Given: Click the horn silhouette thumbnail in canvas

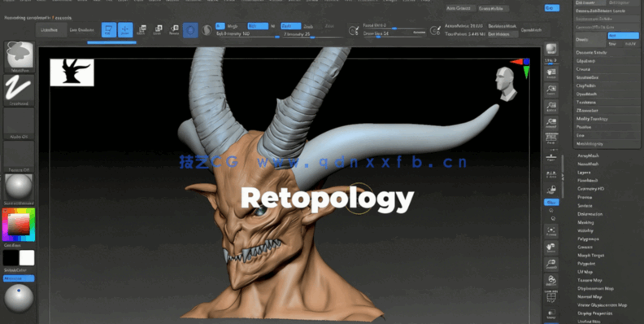Looking at the screenshot, I should (x=72, y=72).
